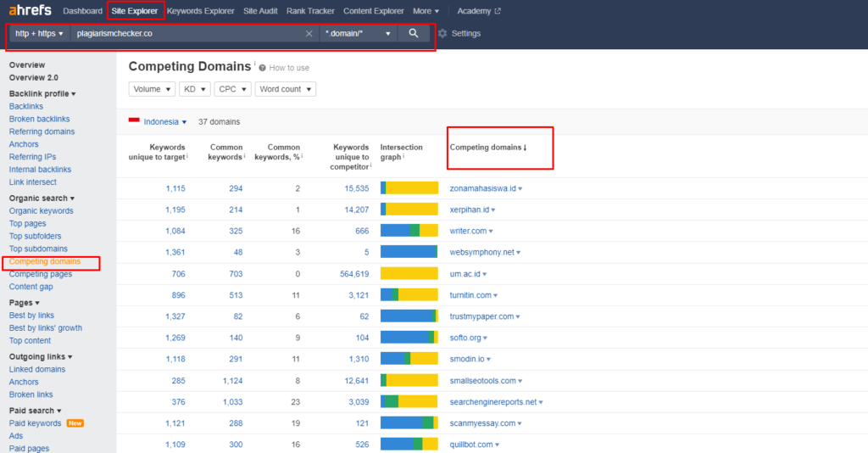Click 564,619 keywords for um.ac.id
The width and height of the screenshot is (868, 453).
click(354, 274)
